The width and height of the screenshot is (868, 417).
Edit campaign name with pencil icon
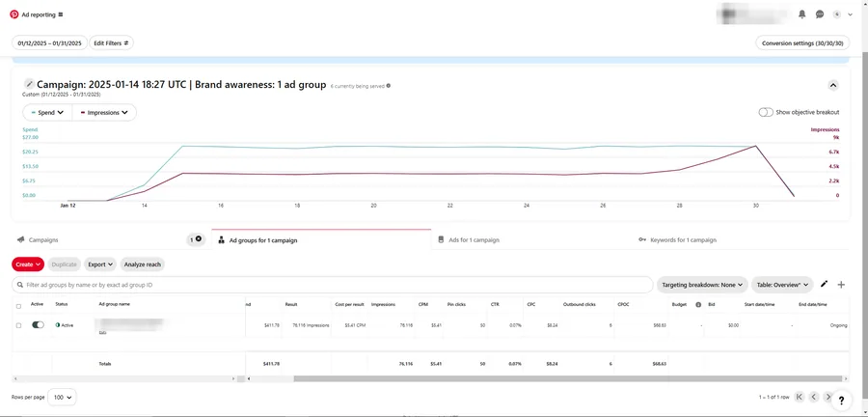coord(29,84)
